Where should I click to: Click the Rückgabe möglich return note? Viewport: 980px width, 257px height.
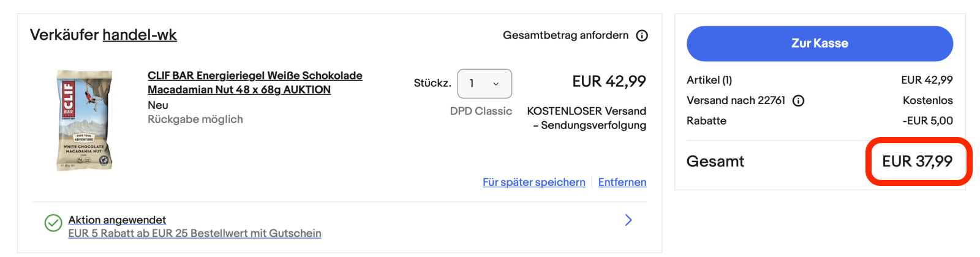coord(195,119)
